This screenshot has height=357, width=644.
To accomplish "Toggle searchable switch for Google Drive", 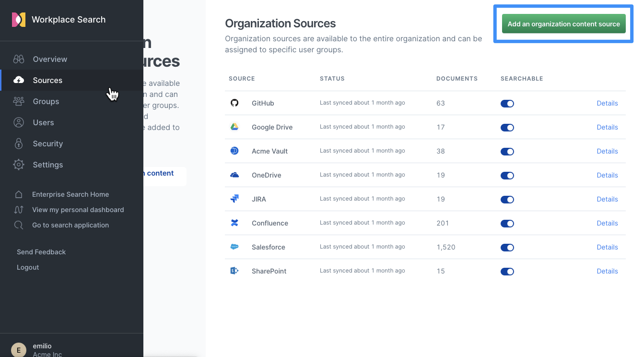I will click(507, 127).
